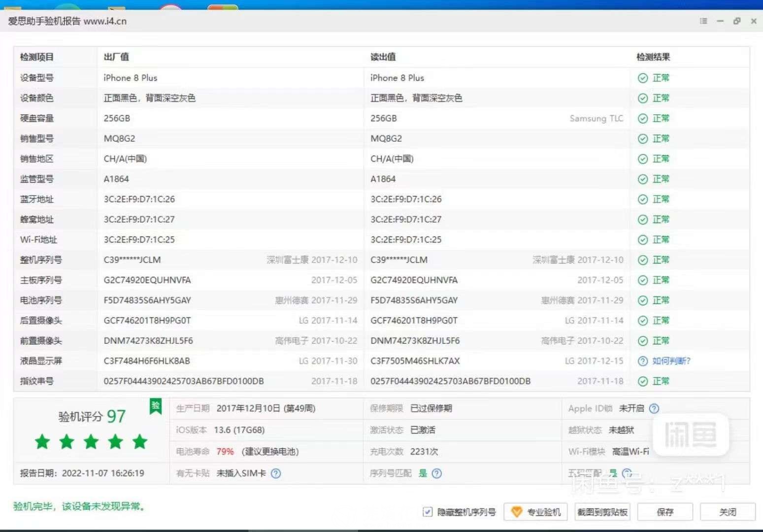The height and width of the screenshot is (532, 763).
Task: Click the 关闭 button
Action: click(x=728, y=512)
